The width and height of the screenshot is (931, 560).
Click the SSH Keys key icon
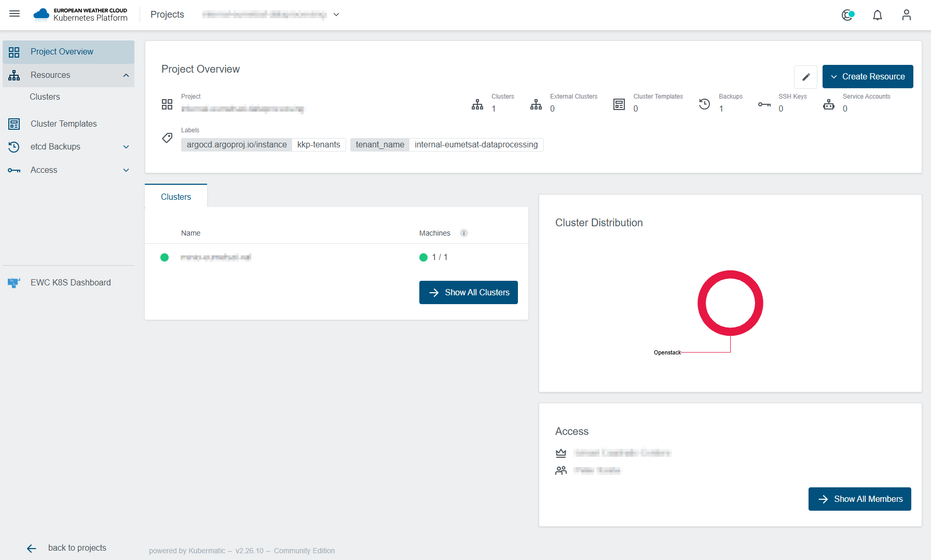tap(764, 104)
